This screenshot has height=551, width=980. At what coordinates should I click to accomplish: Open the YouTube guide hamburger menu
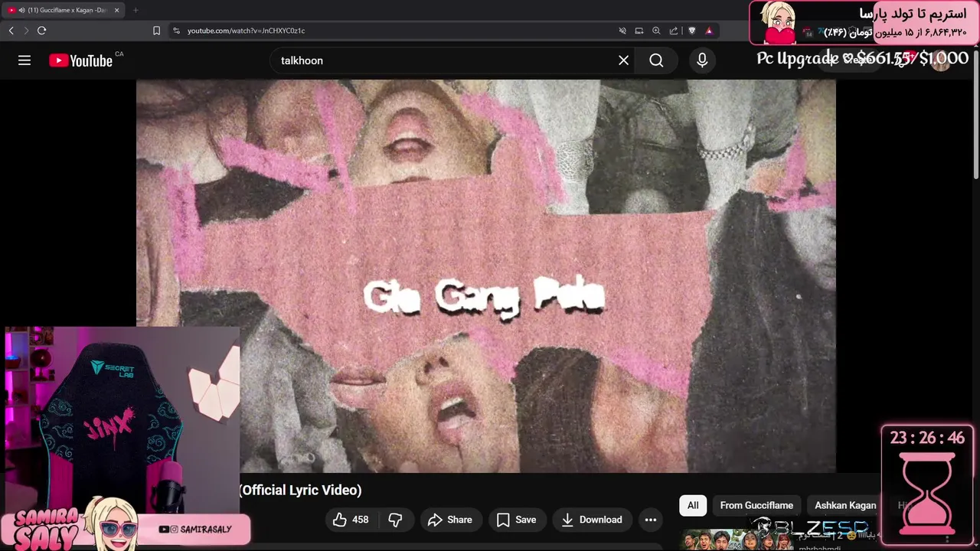click(24, 60)
